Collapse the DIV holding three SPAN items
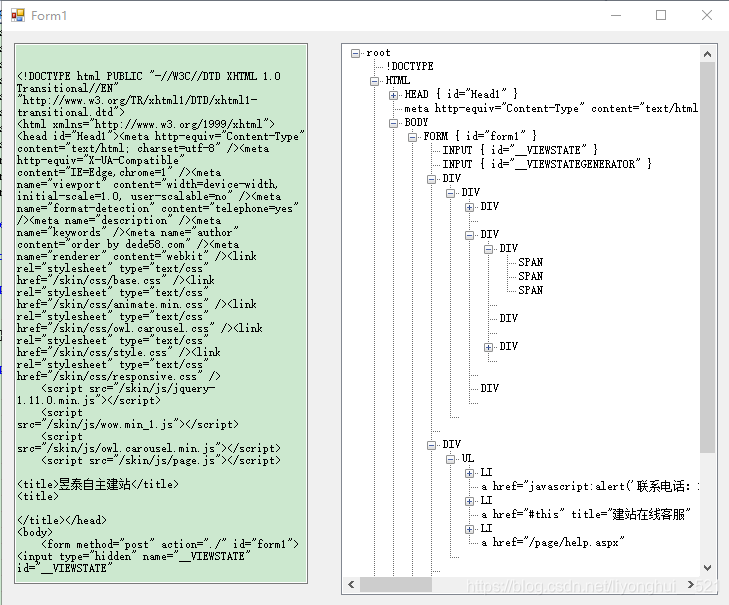The height and width of the screenshot is (605, 729). pyautogui.click(x=489, y=249)
